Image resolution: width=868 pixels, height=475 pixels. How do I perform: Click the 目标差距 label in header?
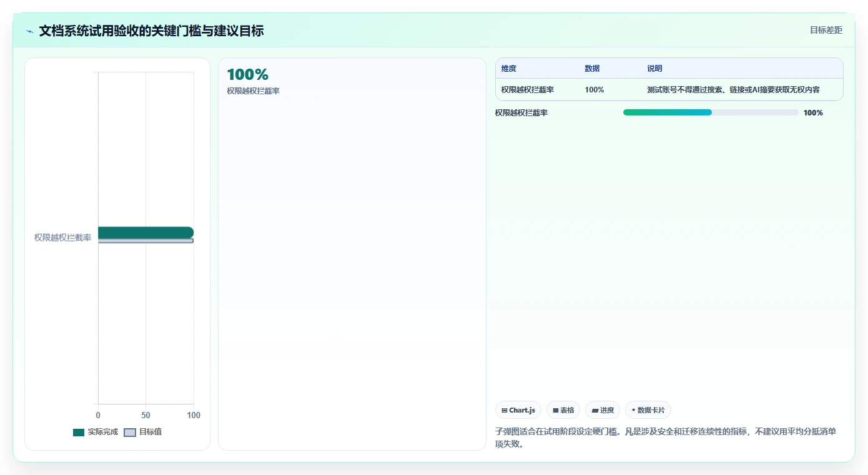826,30
